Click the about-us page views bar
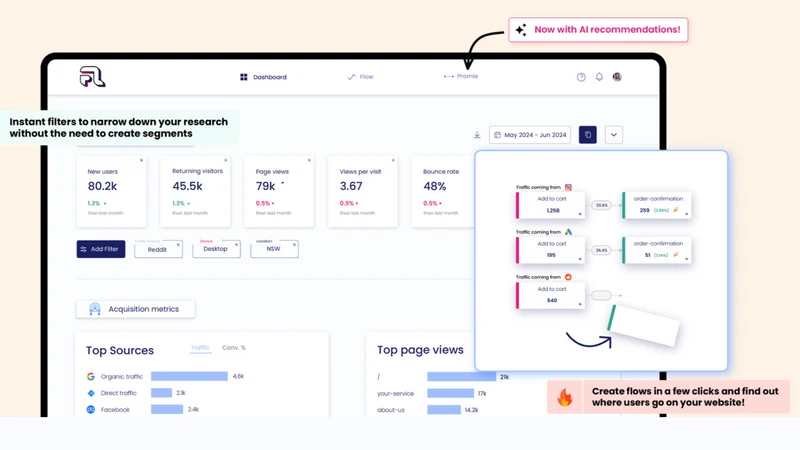 [x=444, y=410]
